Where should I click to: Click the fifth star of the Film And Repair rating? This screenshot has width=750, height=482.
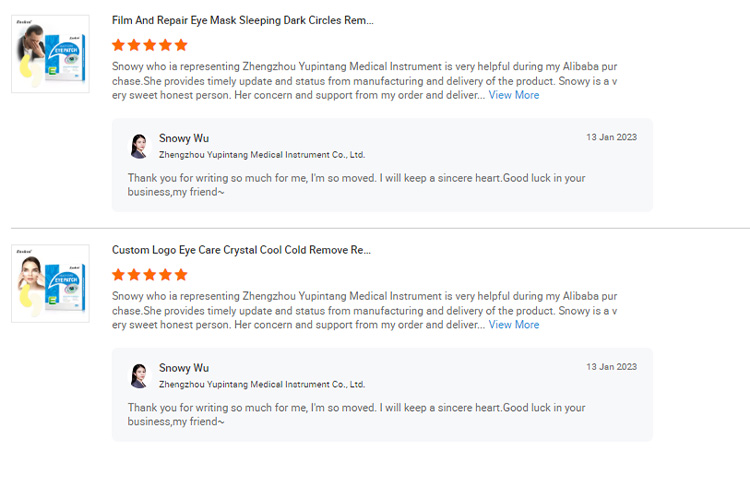pyautogui.click(x=181, y=45)
